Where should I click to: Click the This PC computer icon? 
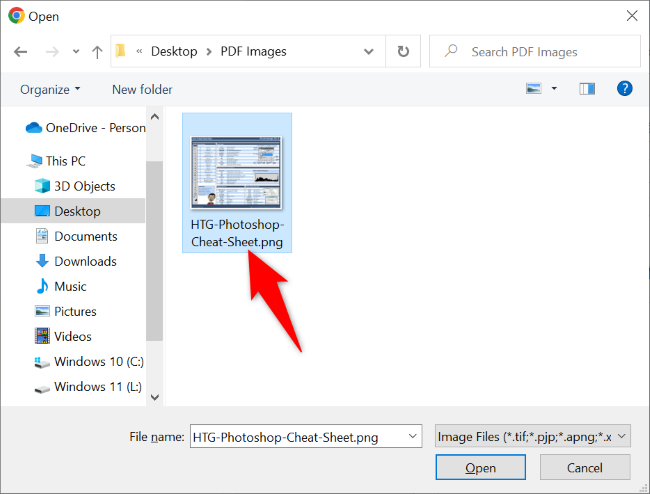coord(34,161)
